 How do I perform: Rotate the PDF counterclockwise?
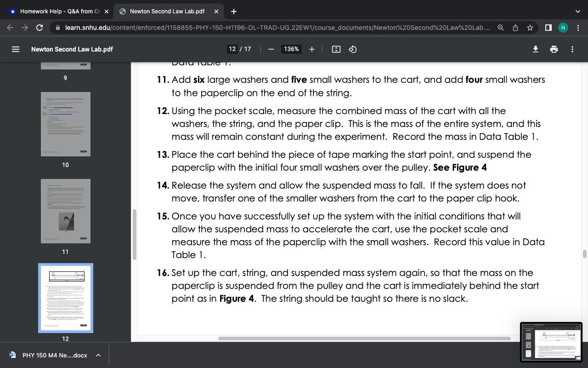(x=353, y=49)
